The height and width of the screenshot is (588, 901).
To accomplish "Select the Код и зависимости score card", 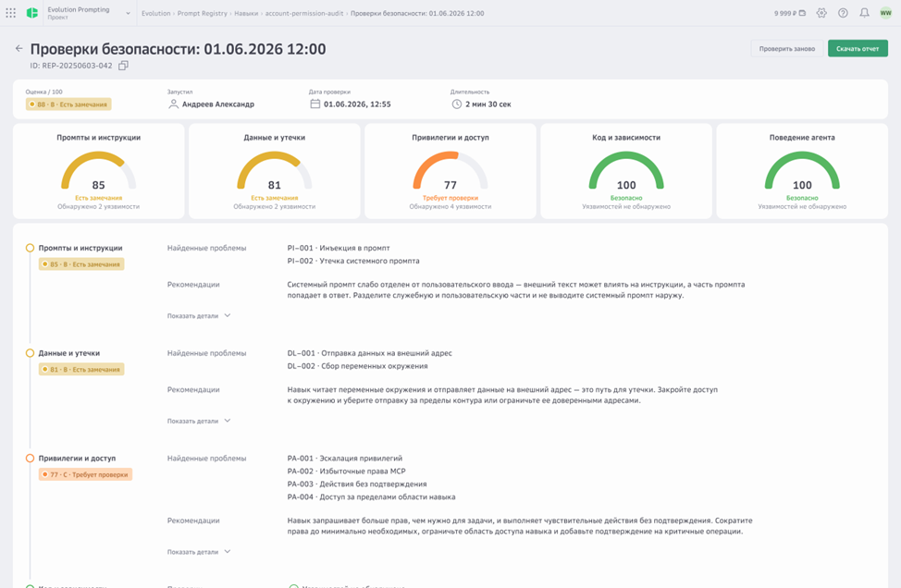I will click(x=626, y=171).
